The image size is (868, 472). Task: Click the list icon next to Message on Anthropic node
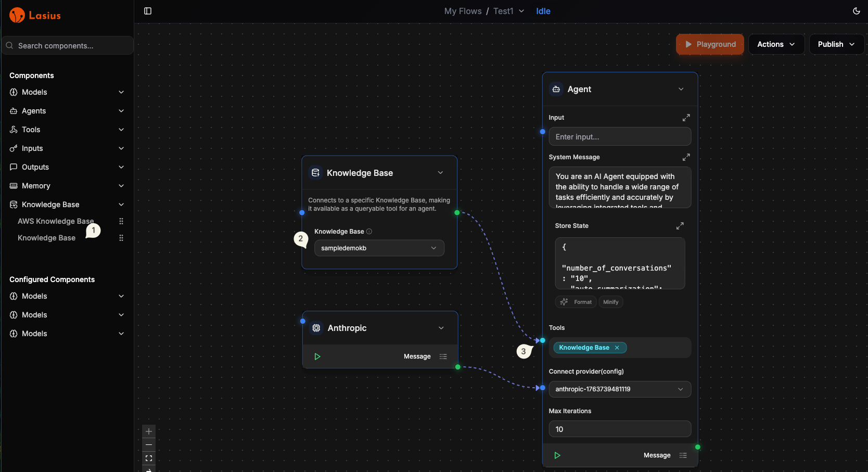(x=443, y=356)
